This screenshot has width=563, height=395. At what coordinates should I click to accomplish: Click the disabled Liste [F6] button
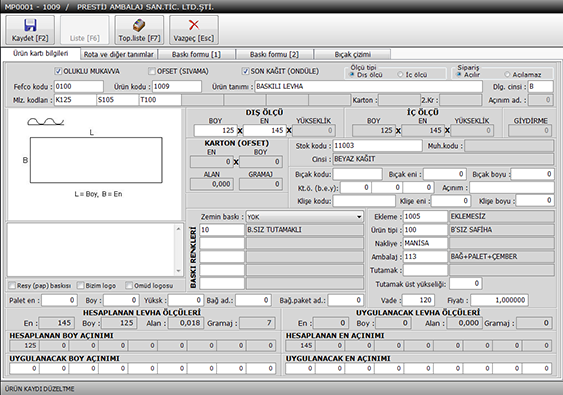click(x=85, y=30)
